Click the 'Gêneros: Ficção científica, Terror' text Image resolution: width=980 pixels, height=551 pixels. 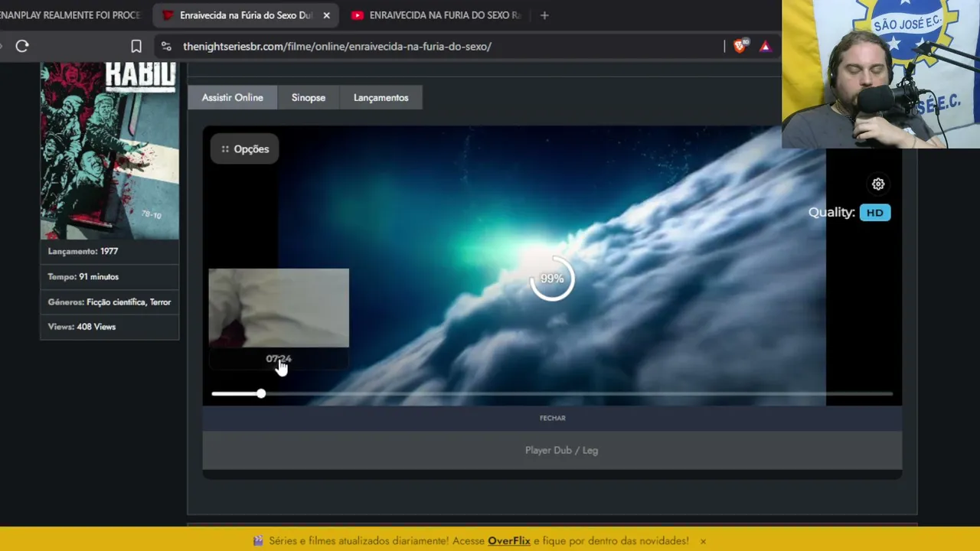(x=109, y=302)
